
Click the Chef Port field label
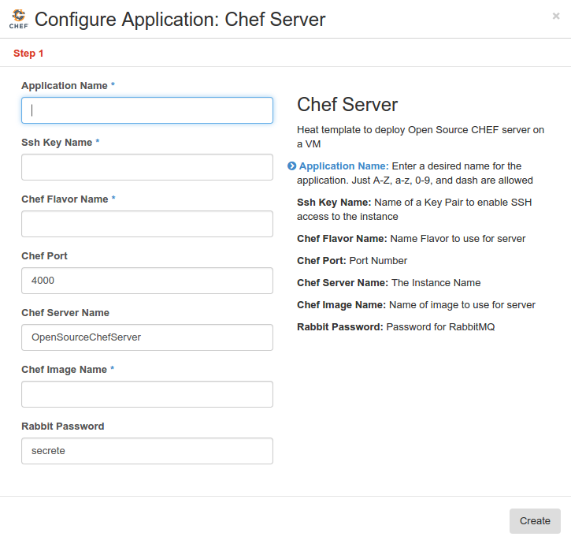(x=44, y=256)
